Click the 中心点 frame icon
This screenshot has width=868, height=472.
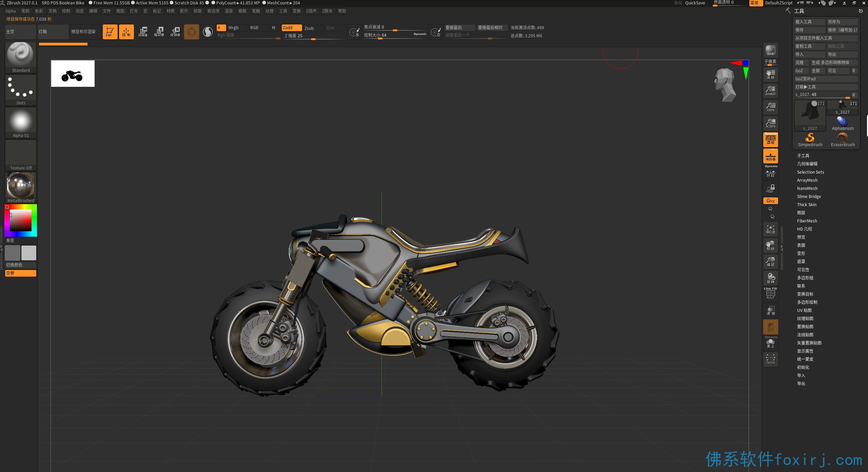pos(770,230)
